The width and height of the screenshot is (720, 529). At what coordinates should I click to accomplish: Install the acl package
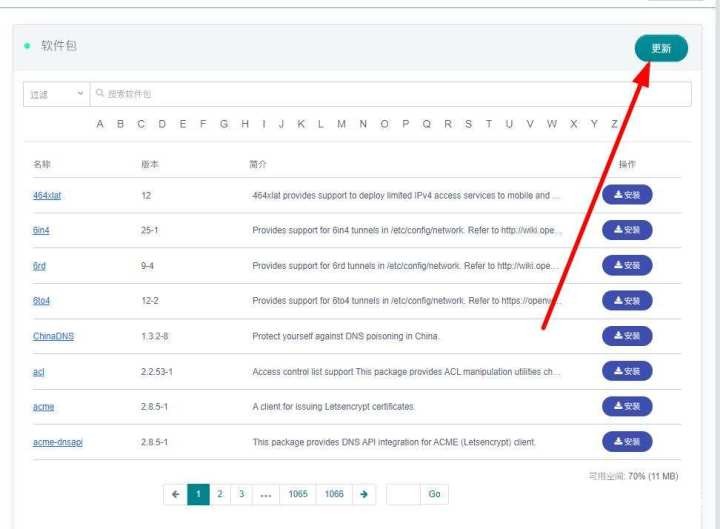(627, 371)
